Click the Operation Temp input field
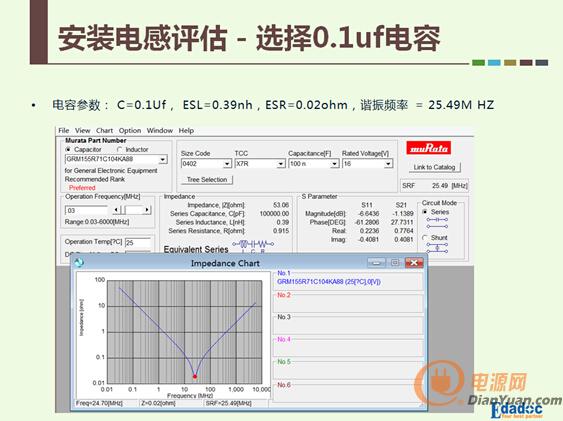 click(138, 243)
